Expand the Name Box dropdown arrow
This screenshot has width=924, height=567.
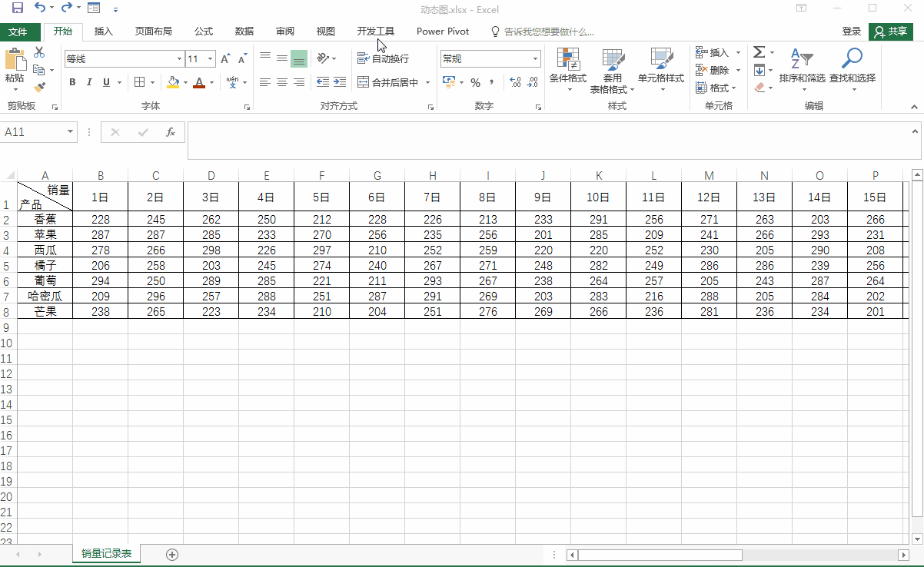pyautogui.click(x=71, y=132)
